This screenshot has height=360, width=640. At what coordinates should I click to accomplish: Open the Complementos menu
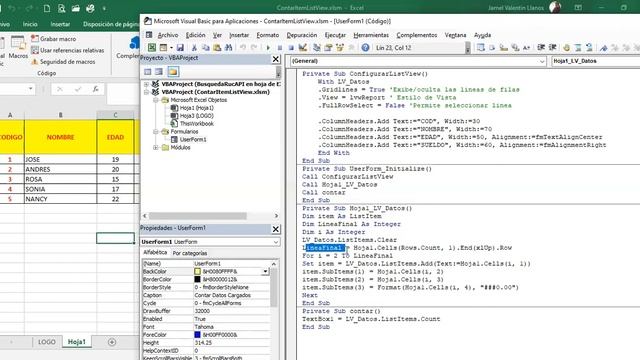point(417,35)
